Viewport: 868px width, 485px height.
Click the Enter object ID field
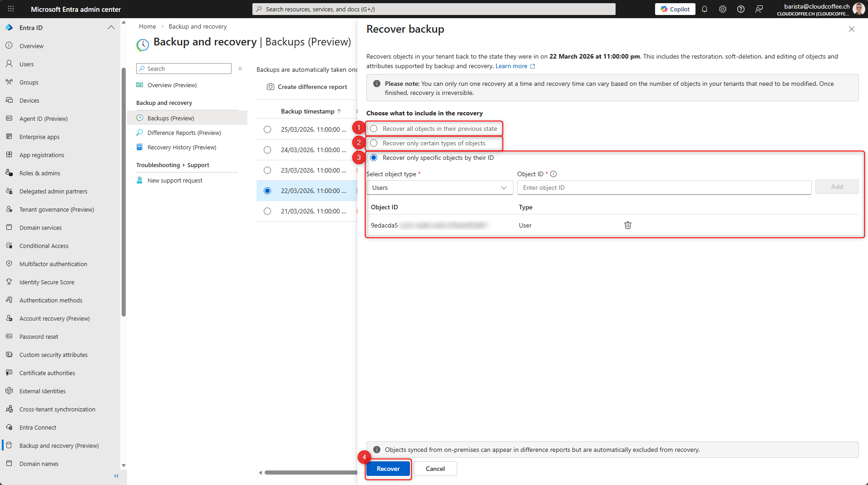tap(664, 188)
